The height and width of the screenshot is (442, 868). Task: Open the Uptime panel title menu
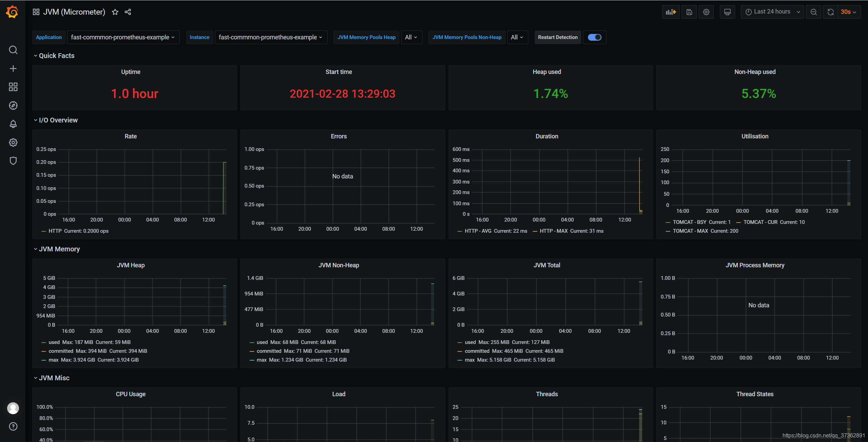(131, 72)
